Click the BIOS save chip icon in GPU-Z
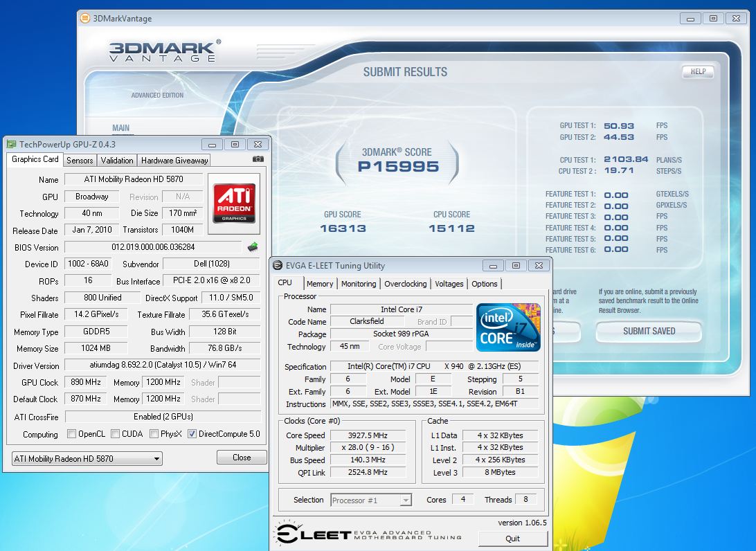Image resolution: width=756 pixels, height=551 pixels. (x=253, y=247)
